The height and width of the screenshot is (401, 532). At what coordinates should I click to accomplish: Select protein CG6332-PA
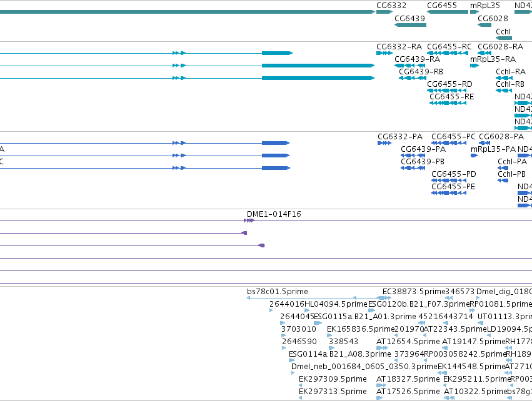click(x=400, y=137)
